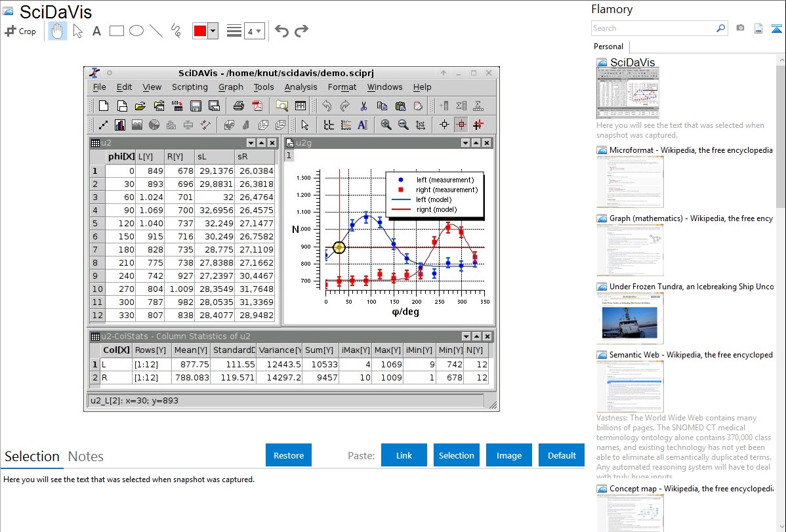Open Concept map Wikipedia snapshot title
The height and width of the screenshot is (532, 786).
pyautogui.click(x=691, y=489)
